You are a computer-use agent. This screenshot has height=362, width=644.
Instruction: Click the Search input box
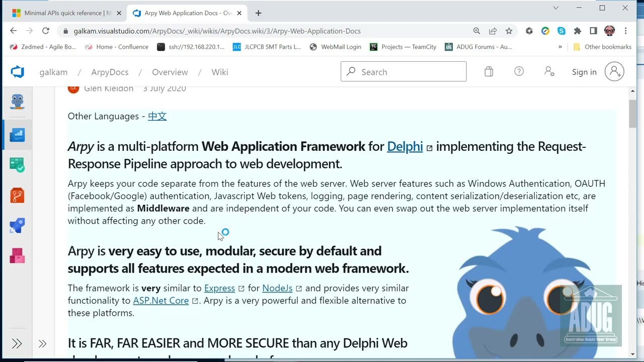tap(404, 72)
